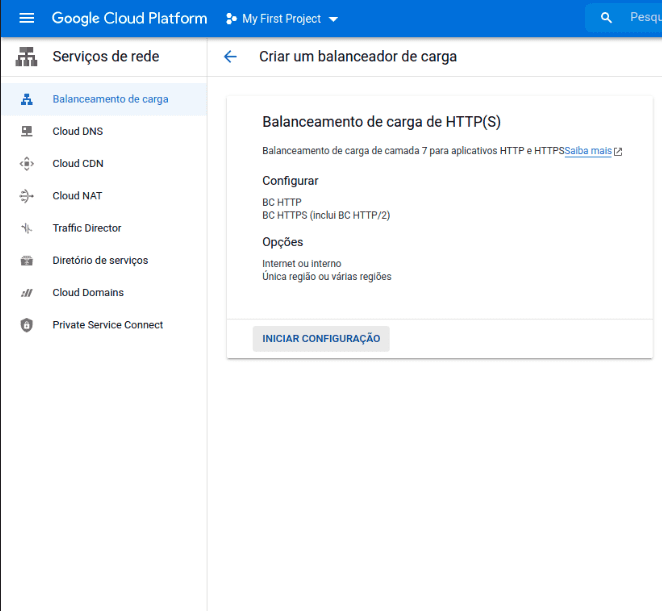
Task: Click the search magnifier icon
Action: tap(606, 18)
